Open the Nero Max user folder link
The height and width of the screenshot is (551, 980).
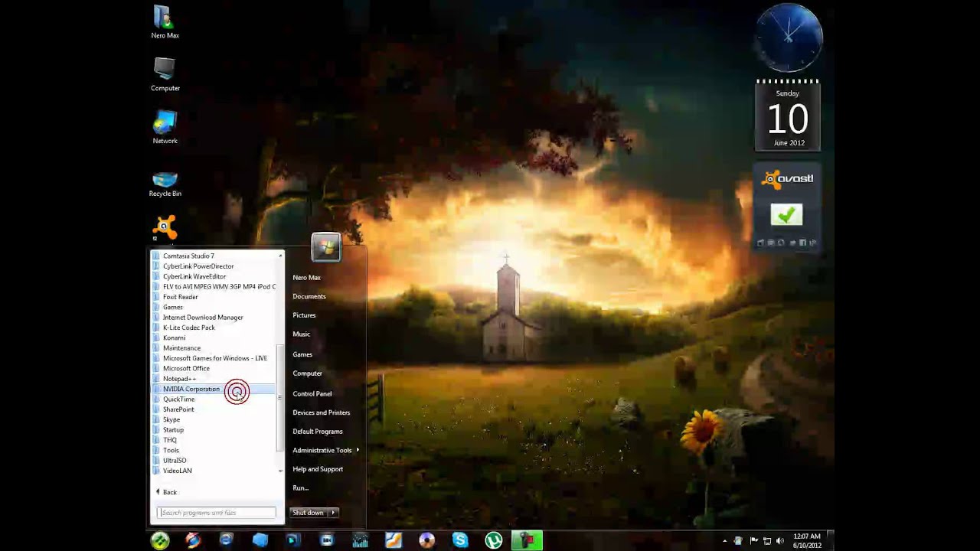306,278
